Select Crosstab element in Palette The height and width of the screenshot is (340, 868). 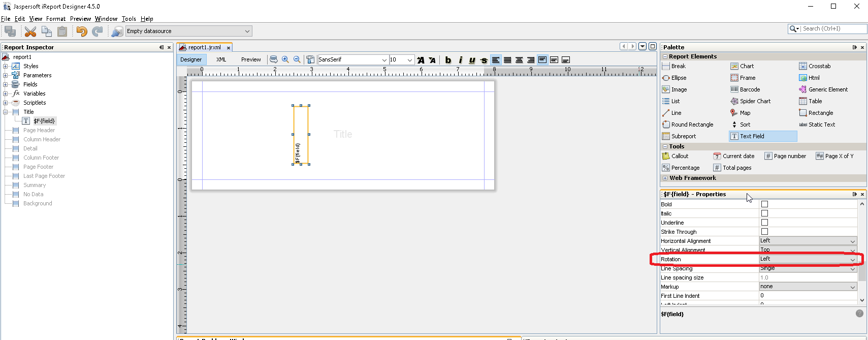click(x=815, y=66)
